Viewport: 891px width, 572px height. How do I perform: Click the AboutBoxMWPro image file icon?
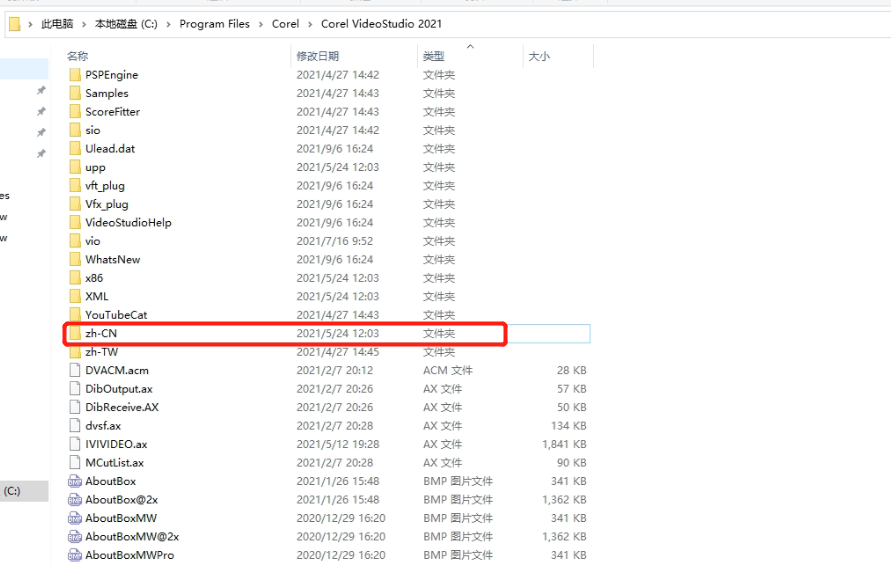point(75,556)
